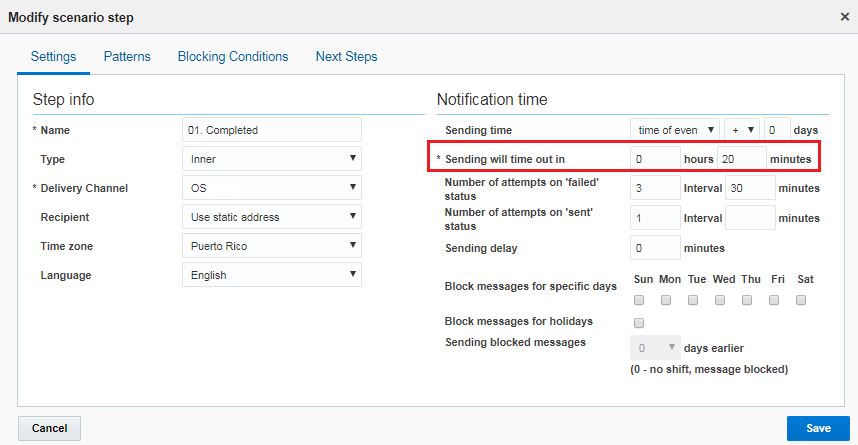Click the timeout minutes field
The image size is (858, 445).
(x=741, y=159)
